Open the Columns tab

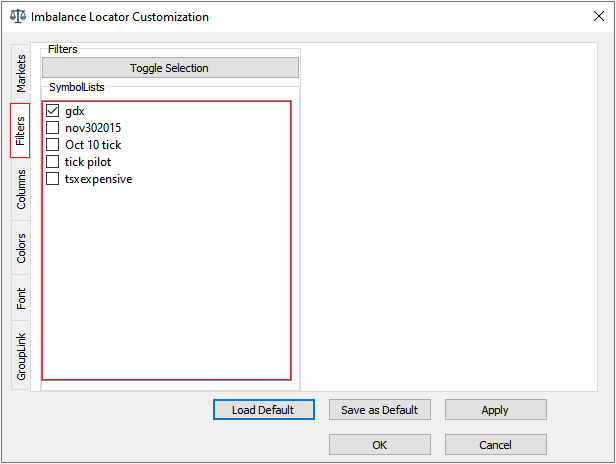[x=22, y=189]
